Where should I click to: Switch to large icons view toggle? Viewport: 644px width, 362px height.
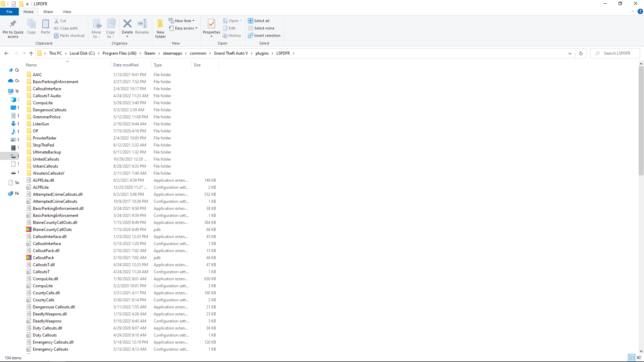coord(639,358)
